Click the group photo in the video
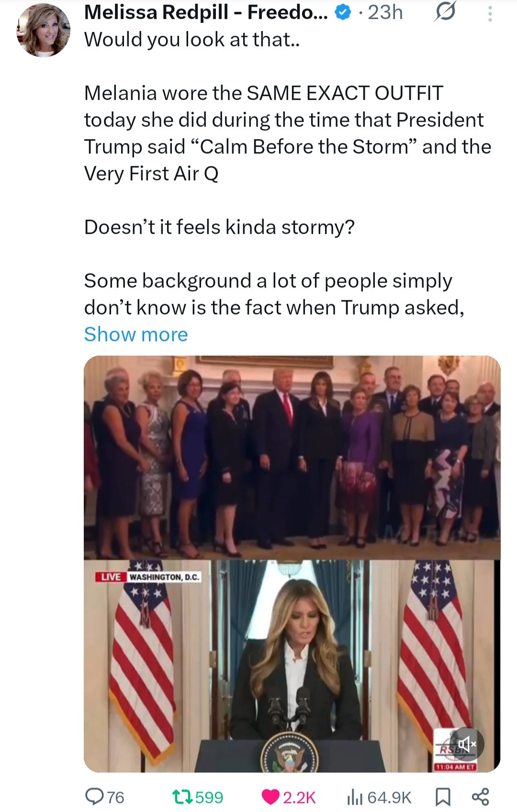517x812 pixels. [292, 457]
